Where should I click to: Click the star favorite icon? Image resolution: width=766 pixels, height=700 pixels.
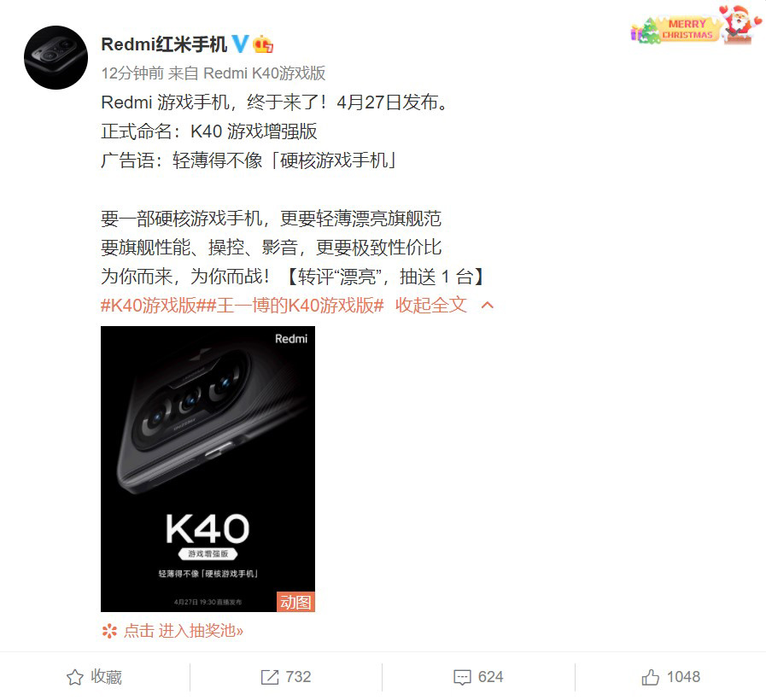[x=75, y=677]
